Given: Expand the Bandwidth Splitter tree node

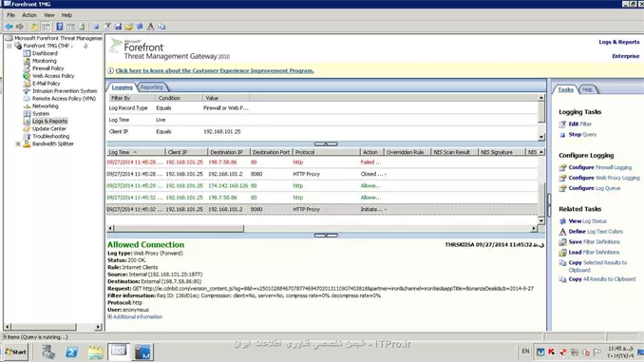Looking at the screenshot, I should click(x=18, y=143).
